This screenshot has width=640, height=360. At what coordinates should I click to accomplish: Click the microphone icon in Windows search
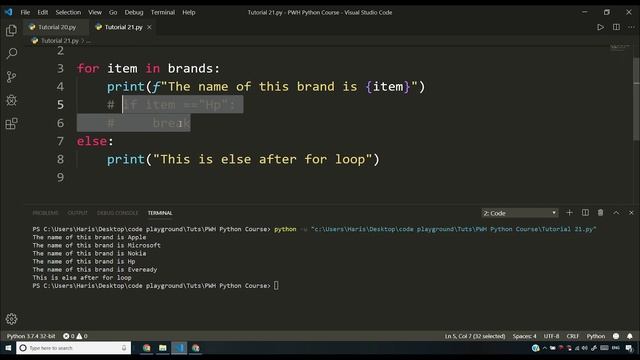point(124,348)
